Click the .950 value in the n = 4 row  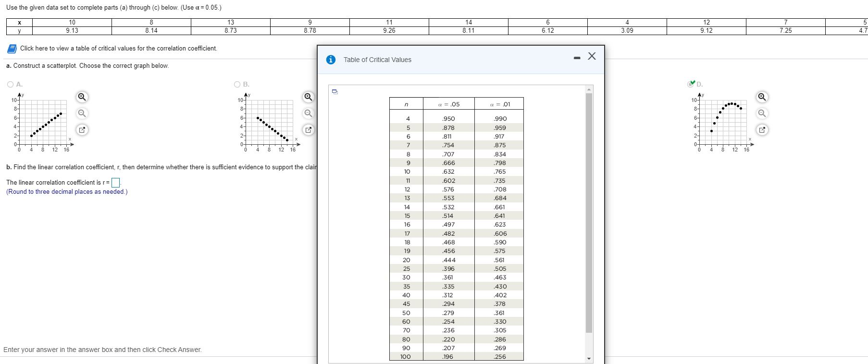[x=448, y=119]
